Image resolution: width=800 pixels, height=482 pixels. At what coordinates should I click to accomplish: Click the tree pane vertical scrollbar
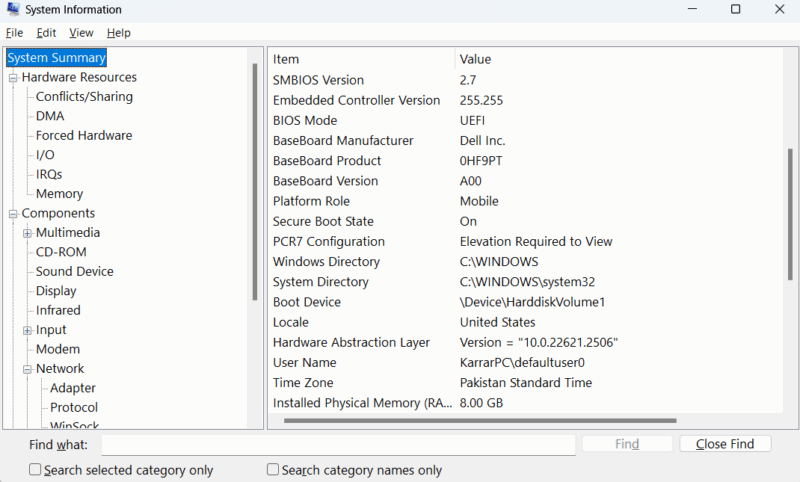click(x=255, y=182)
